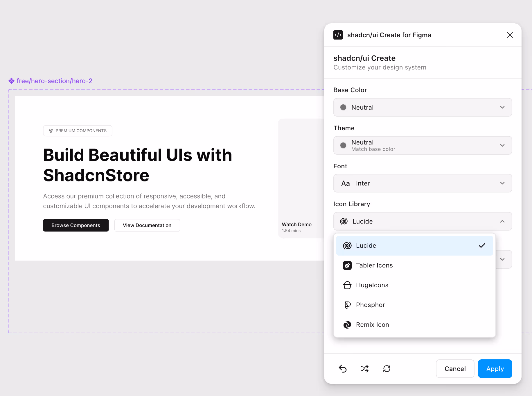Click the Aa font preview glyph
The image size is (532, 396).
[x=346, y=183]
